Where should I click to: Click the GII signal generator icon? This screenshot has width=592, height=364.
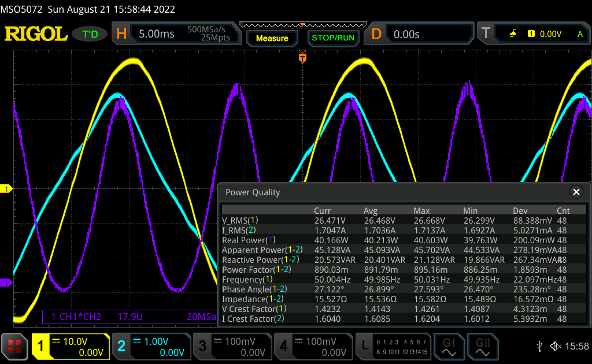click(483, 346)
